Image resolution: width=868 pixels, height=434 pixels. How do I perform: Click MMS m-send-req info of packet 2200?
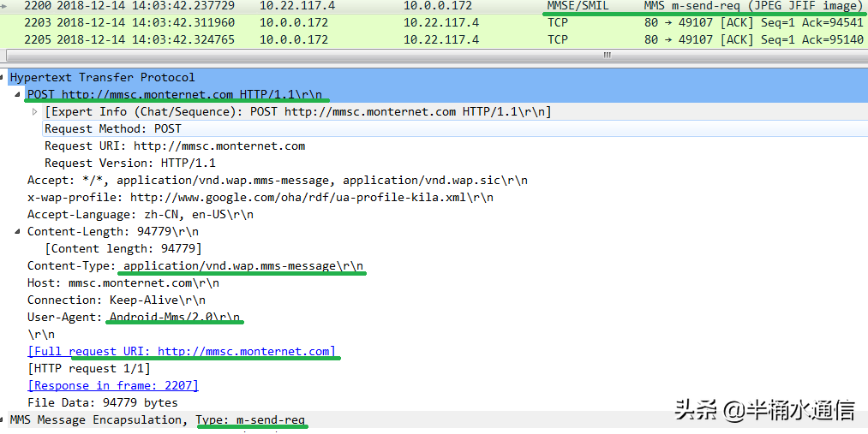click(x=753, y=6)
